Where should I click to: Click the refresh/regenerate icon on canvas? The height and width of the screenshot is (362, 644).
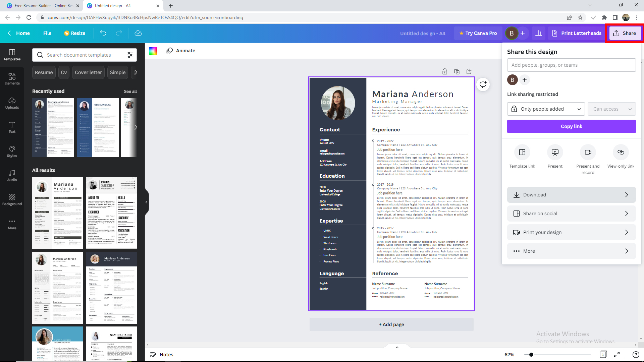coord(483,84)
